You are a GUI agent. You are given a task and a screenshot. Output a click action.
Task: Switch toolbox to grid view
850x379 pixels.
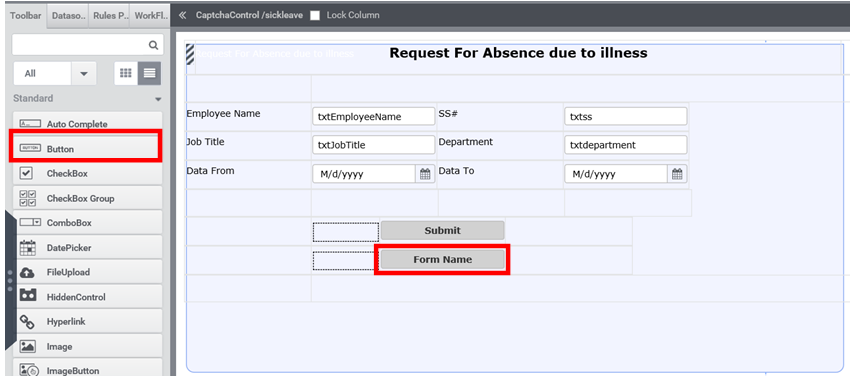(126, 73)
